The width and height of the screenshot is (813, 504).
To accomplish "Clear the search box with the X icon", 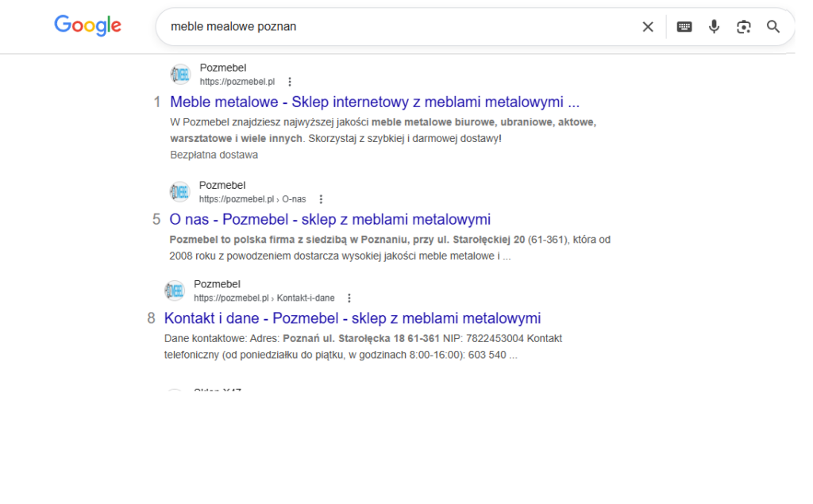I will tap(648, 27).
